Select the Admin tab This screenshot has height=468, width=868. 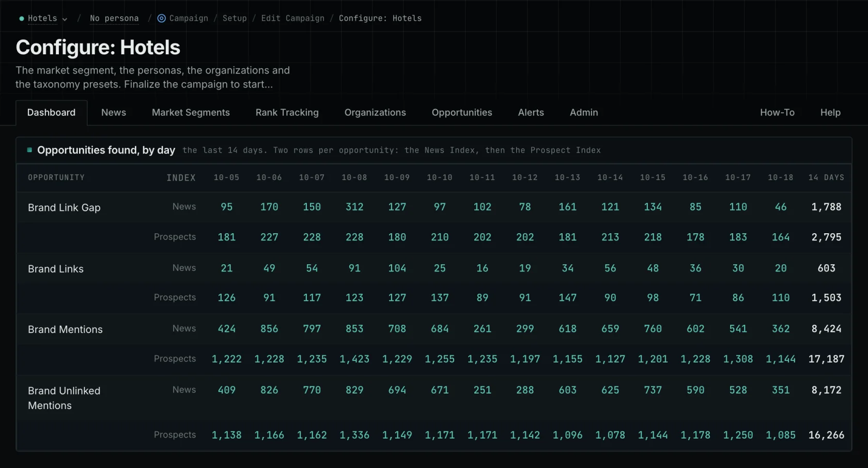584,113
